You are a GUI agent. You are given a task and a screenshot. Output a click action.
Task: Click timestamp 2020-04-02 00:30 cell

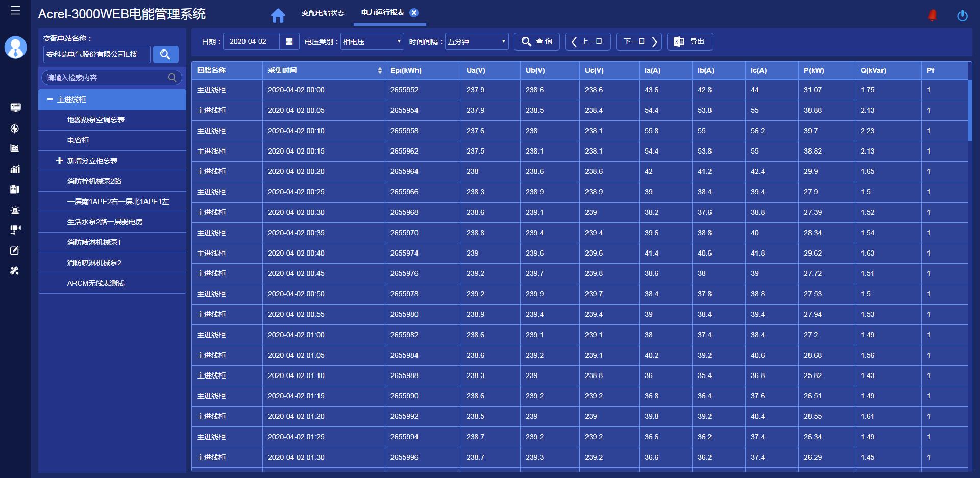(296, 212)
